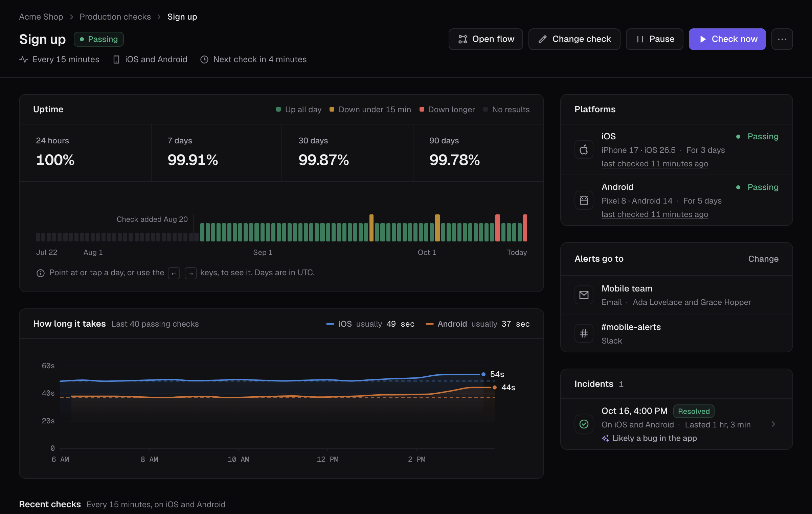Image resolution: width=812 pixels, height=514 pixels.
Task: Click the Slack hashtag channel icon
Action: click(x=584, y=333)
